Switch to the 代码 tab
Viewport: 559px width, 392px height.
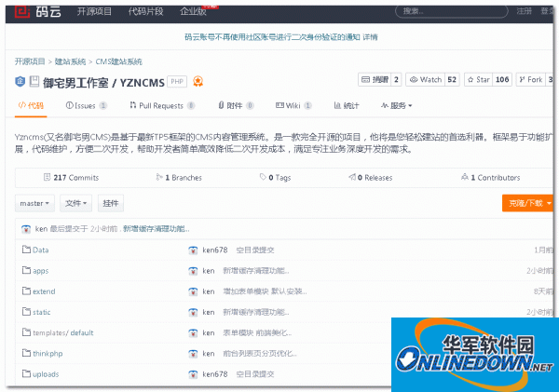[x=31, y=105]
